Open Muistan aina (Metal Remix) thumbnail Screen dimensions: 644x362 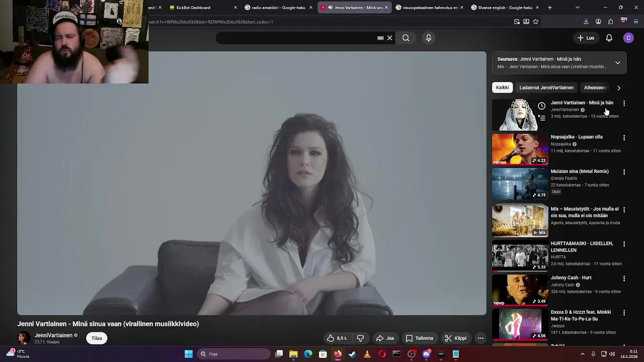point(520,184)
